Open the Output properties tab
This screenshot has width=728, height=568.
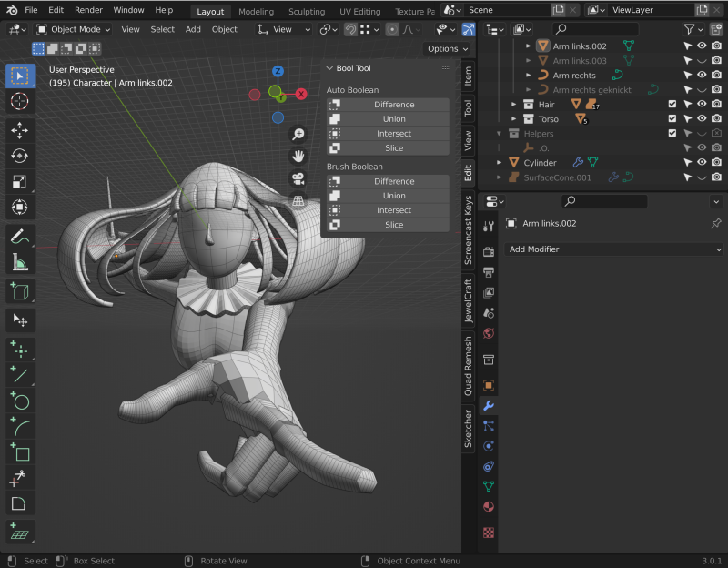[489, 272]
